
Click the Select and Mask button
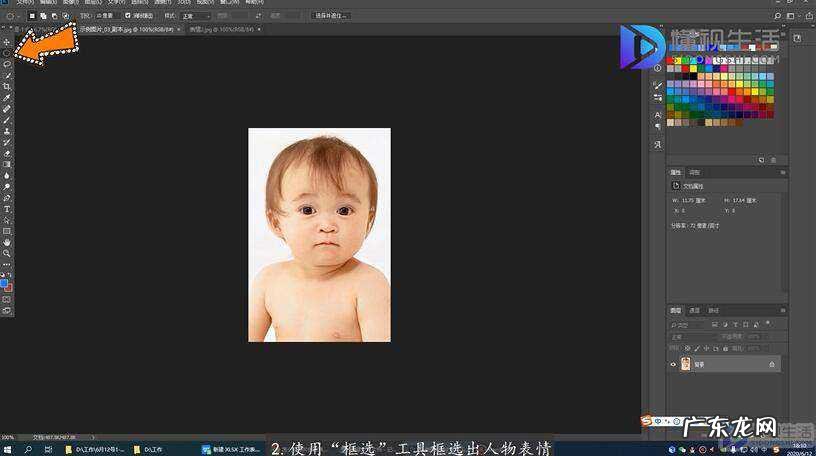pos(331,16)
